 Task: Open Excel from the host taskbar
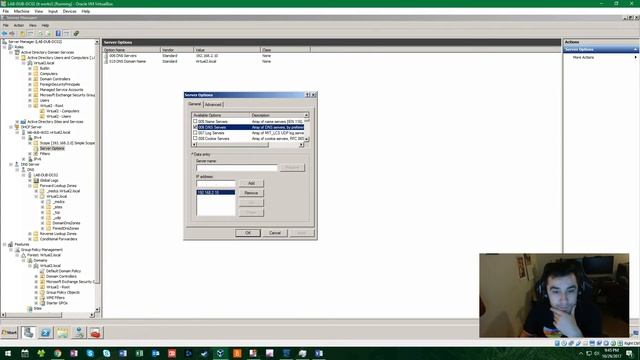[139, 353]
